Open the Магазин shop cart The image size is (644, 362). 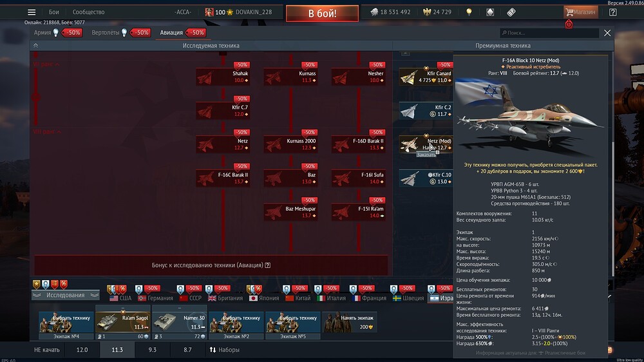pos(580,12)
